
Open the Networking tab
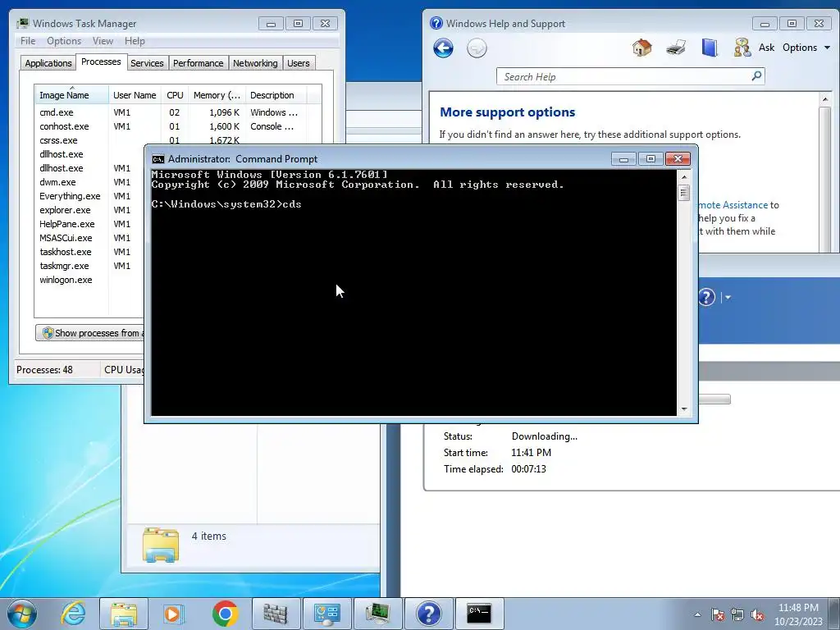coord(255,63)
